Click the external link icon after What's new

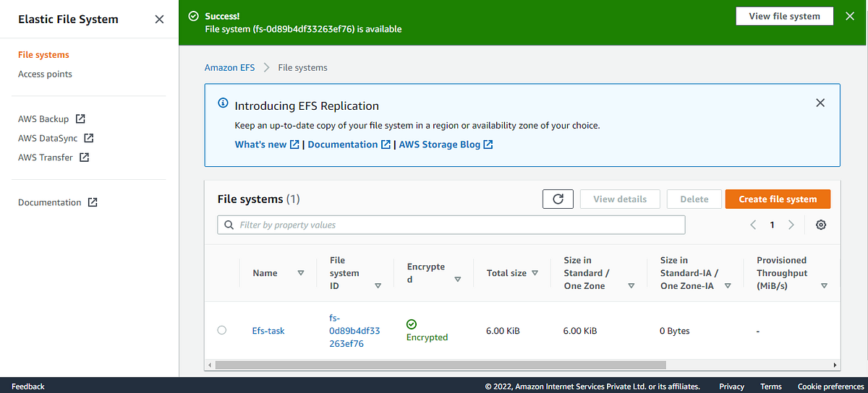pyautogui.click(x=294, y=144)
